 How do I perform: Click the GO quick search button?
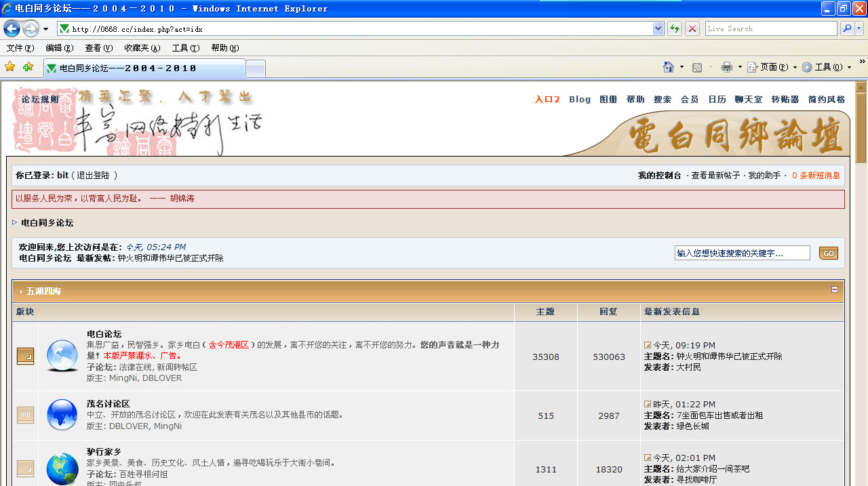828,254
